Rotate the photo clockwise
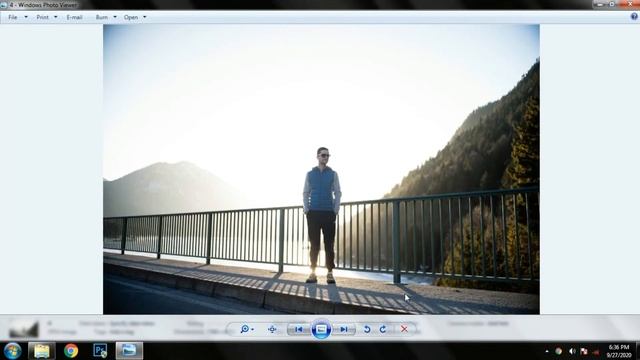Screen dimensions: 640x360 (382, 329)
